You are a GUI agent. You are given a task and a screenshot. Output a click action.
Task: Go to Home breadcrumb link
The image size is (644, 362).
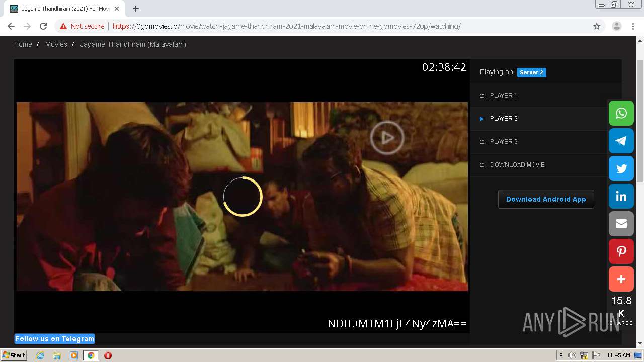pyautogui.click(x=23, y=44)
